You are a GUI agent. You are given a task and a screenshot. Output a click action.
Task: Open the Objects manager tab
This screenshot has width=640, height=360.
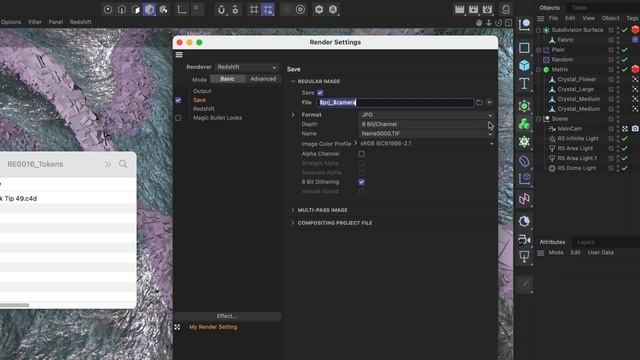(549, 8)
